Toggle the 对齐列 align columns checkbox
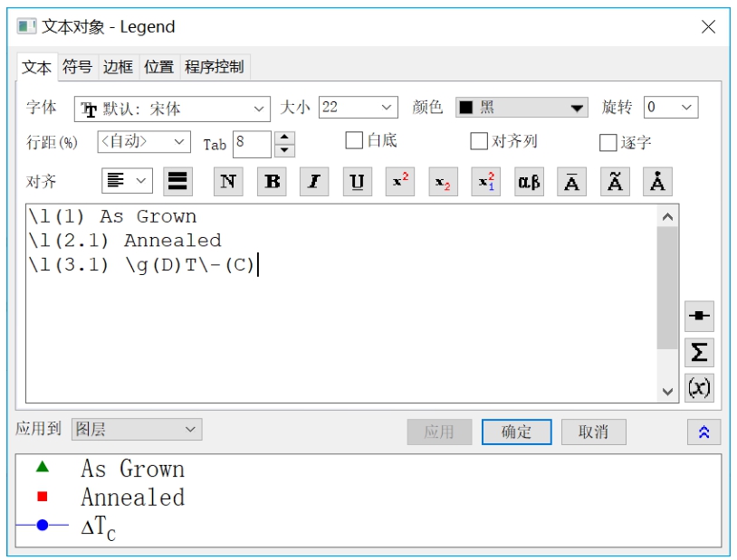 coord(479,142)
